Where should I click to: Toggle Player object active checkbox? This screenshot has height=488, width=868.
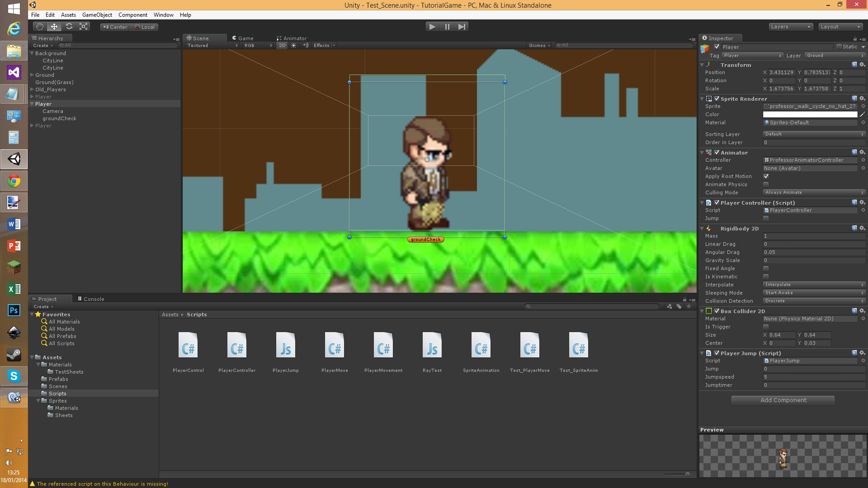pos(717,47)
